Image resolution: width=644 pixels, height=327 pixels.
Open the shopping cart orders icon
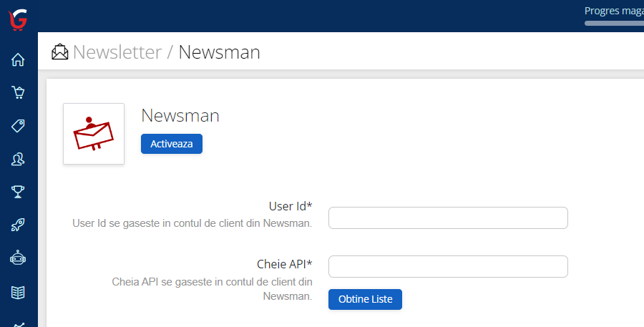(18, 92)
